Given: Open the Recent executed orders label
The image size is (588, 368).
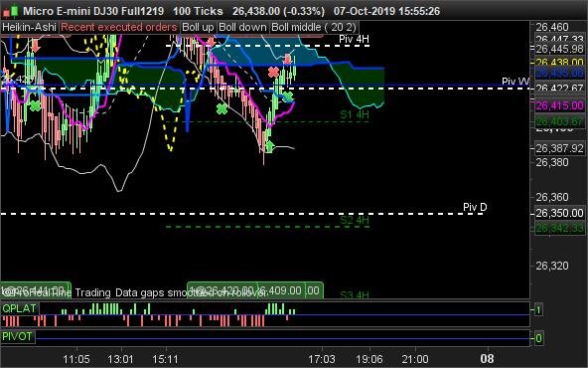Looking at the screenshot, I should point(119,28).
